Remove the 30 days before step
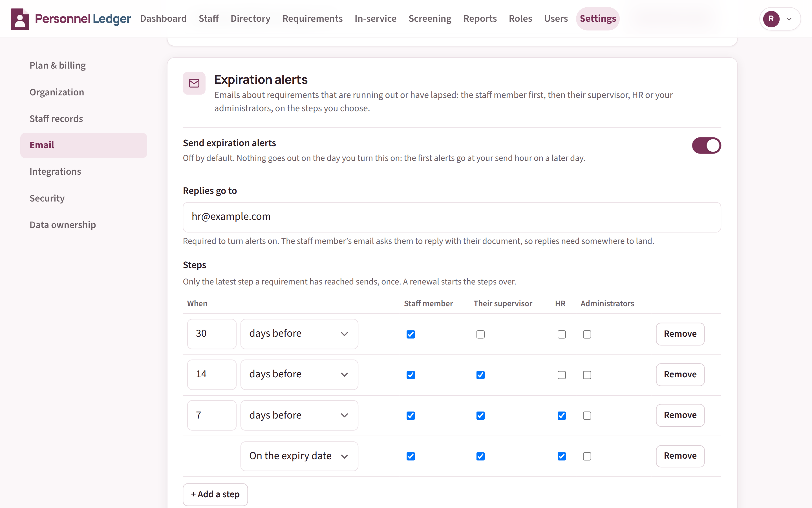Image resolution: width=812 pixels, height=508 pixels. tap(680, 334)
